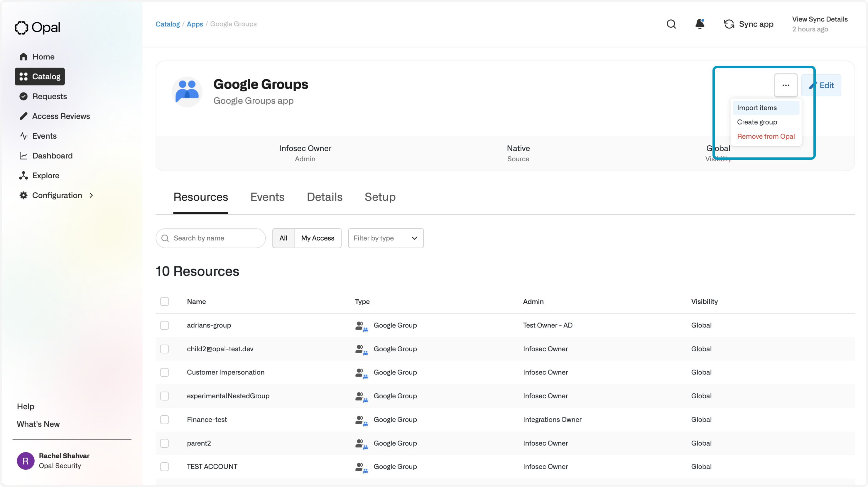Click Integrations Owner admin cell
The height and width of the screenshot is (487, 868).
pos(552,420)
